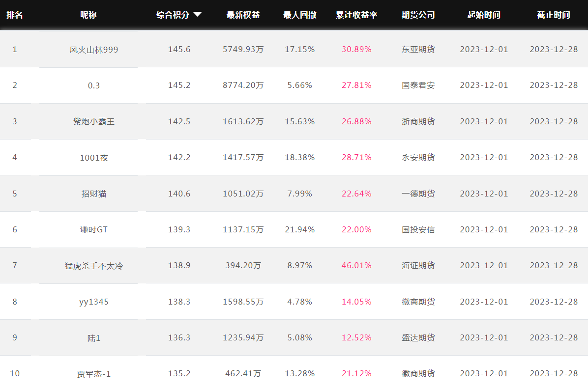
Task: Select nickname yy1345
Action: 94,302
